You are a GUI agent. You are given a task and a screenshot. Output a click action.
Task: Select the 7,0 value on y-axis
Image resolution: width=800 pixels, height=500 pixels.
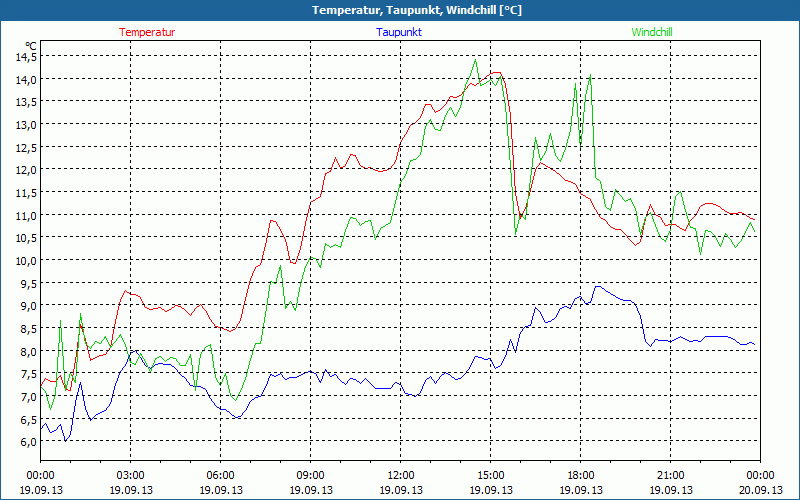[25, 396]
